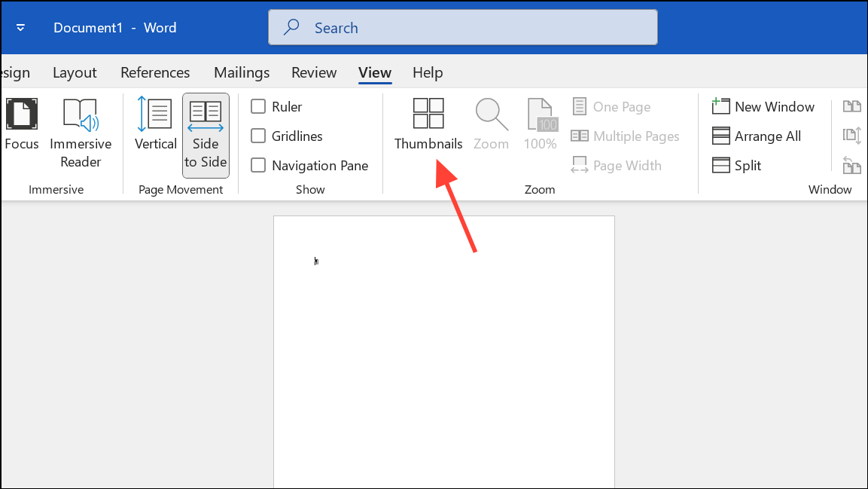Click inside the blank document page
This screenshot has height=489, width=868.
[x=444, y=339]
